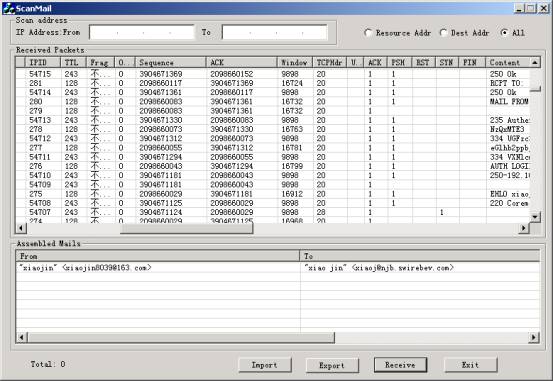Sort packets by IPID column header
553x381 pixels.
click(x=43, y=62)
